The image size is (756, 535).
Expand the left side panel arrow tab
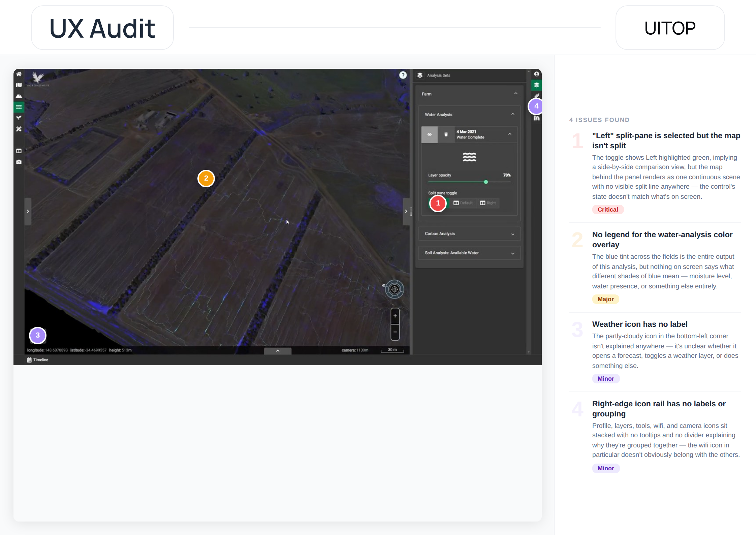(28, 211)
